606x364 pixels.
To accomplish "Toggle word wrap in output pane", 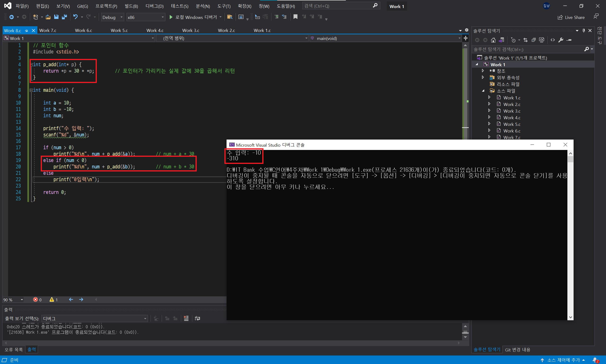I will pos(197,318).
